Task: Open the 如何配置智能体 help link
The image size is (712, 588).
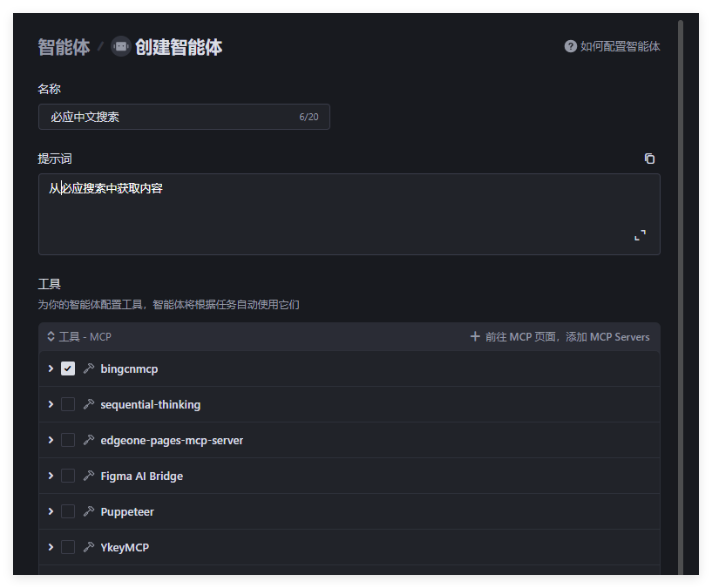Action: (620, 46)
